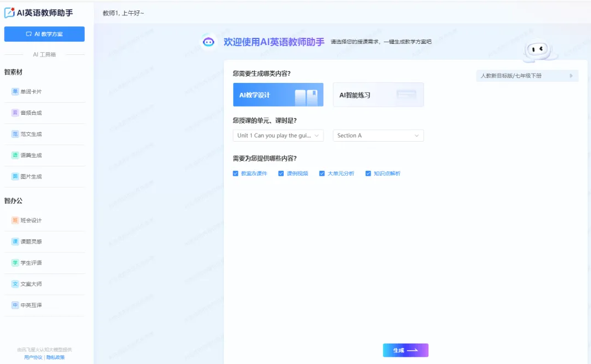This screenshot has height=364, width=591.
Task: Disable the 大单元分析 checkbox
Action: (x=322, y=173)
